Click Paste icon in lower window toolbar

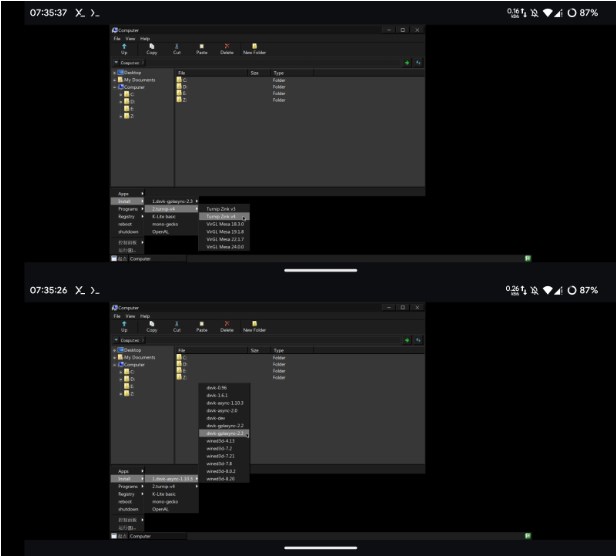[202, 325]
